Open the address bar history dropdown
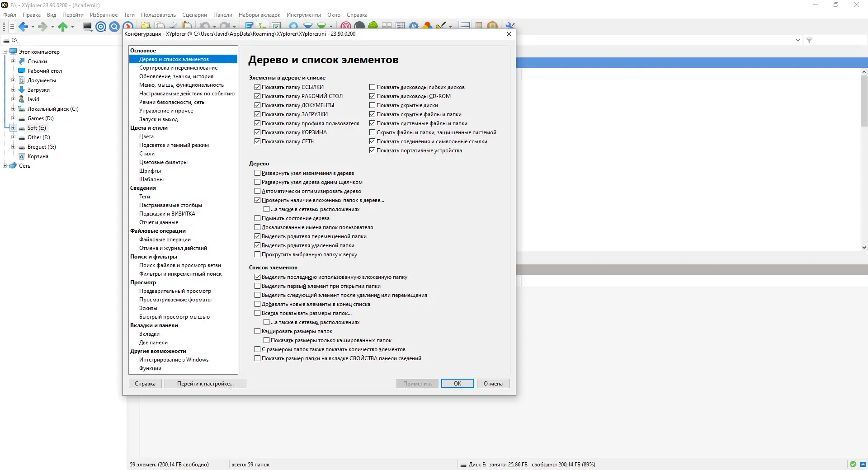868x470 pixels. [797, 40]
